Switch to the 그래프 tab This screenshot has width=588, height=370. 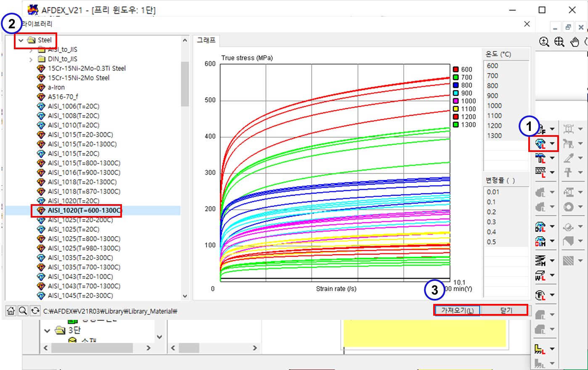[206, 40]
